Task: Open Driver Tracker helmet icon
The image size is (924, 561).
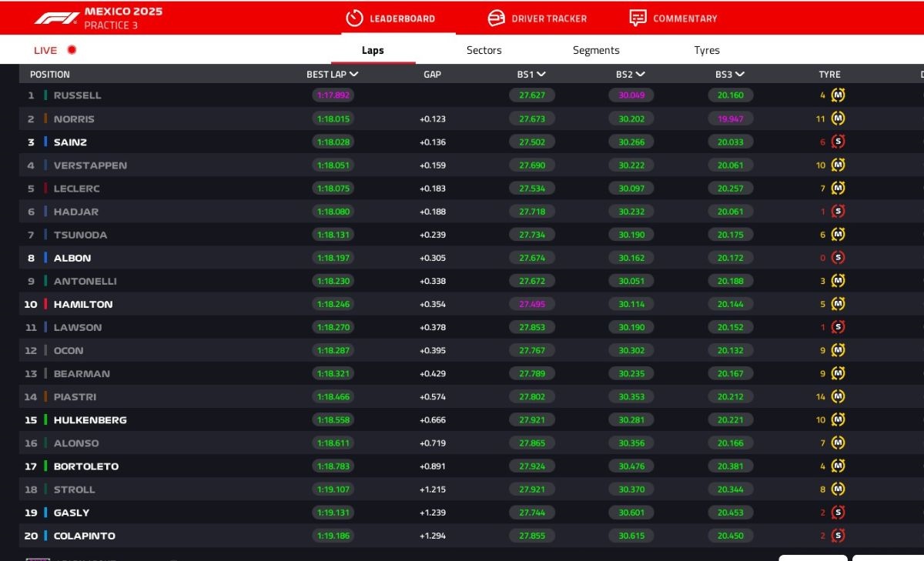Action: 497,18
